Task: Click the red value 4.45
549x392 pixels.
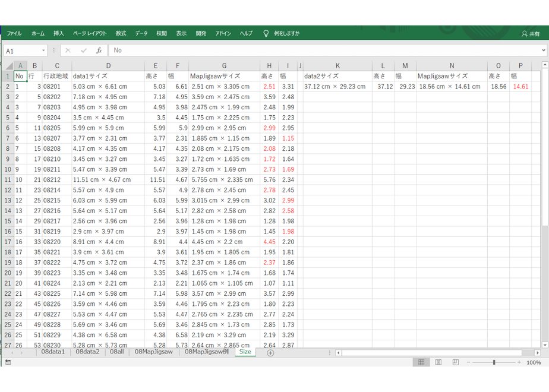Action: point(269,242)
